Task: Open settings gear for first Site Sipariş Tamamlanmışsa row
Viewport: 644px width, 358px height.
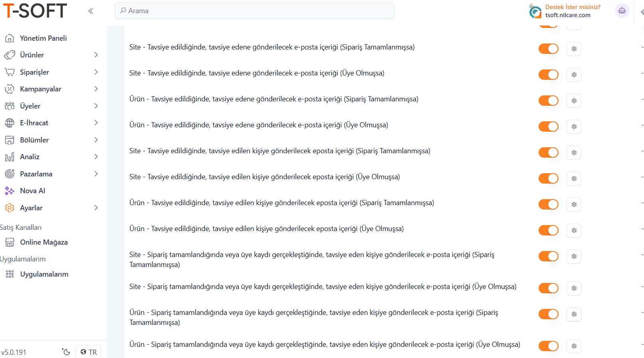Action: 574,49
